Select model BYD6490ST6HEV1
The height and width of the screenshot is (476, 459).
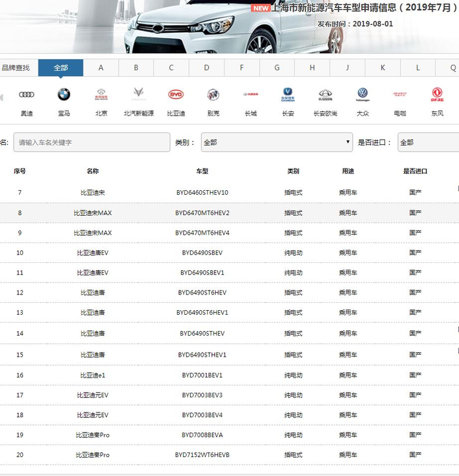point(202,312)
